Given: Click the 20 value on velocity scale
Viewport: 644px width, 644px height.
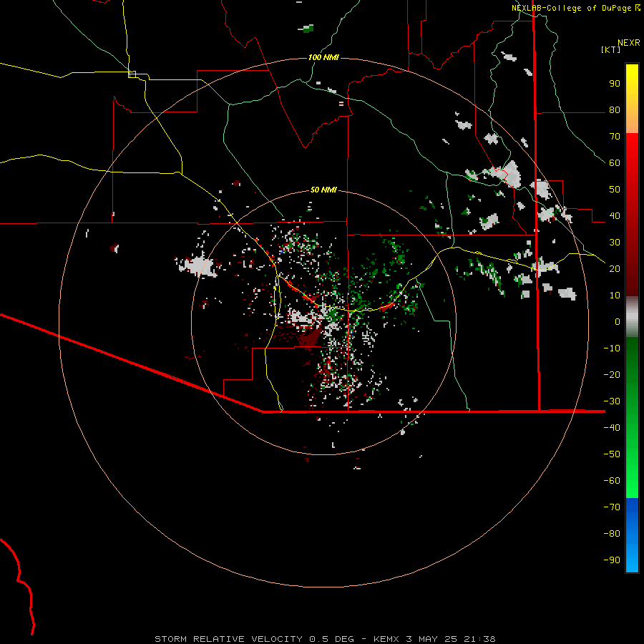Looking at the screenshot, I should point(615,269).
